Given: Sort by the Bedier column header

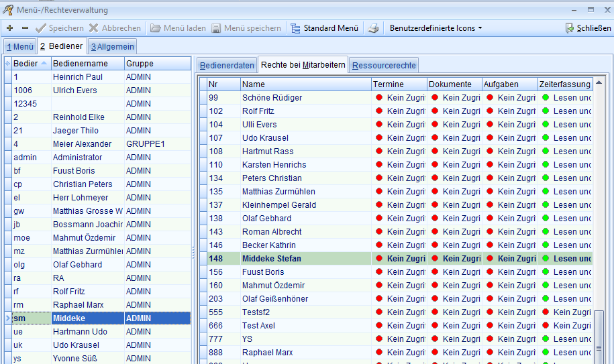Looking at the screenshot, I should coord(30,64).
